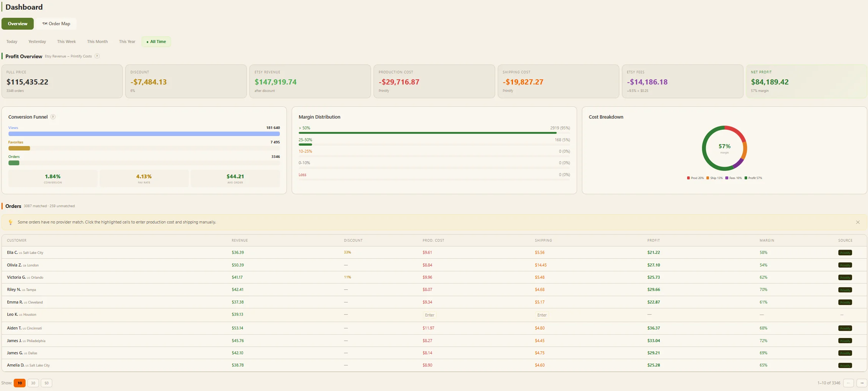Click the Cost Breakdown donut chart
This screenshot has height=391, width=868.
[725, 148]
